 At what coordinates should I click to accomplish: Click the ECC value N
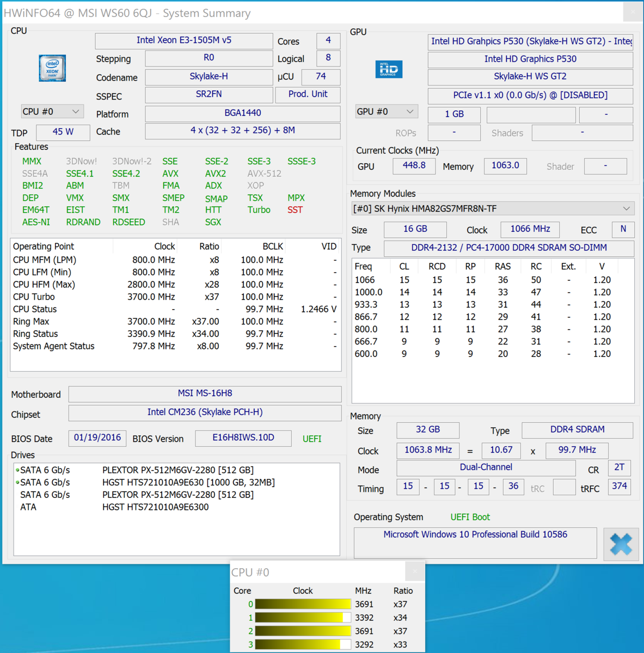[x=623, y=229]
